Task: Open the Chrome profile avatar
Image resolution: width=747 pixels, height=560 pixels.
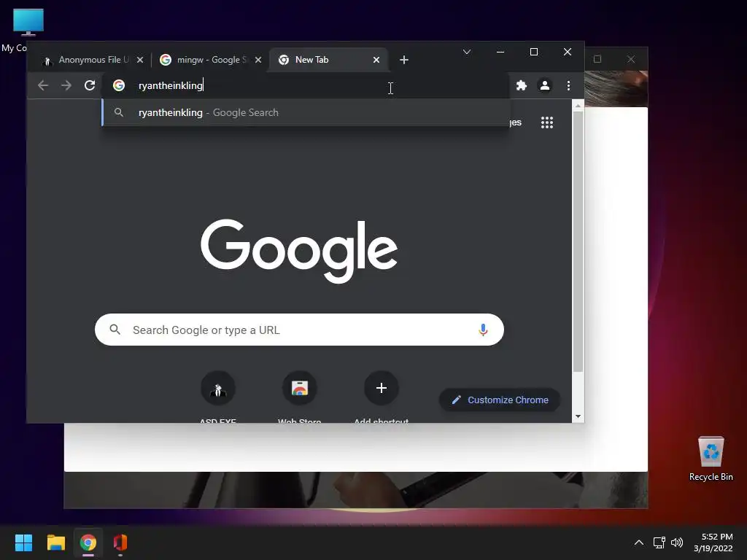Action: 544,85
